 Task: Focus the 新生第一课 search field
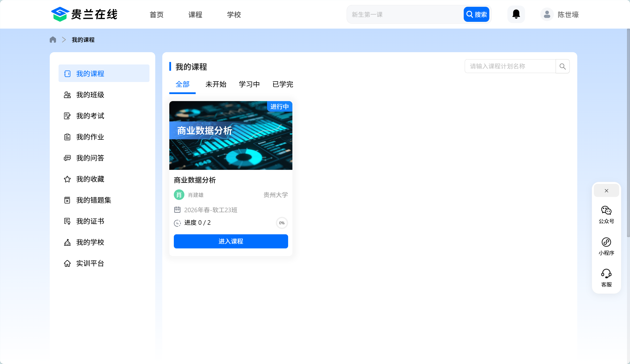pos(405,14)
